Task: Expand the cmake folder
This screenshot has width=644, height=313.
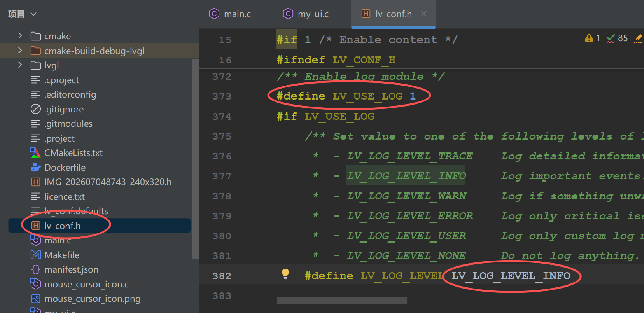Action: (x=20, y=36)
